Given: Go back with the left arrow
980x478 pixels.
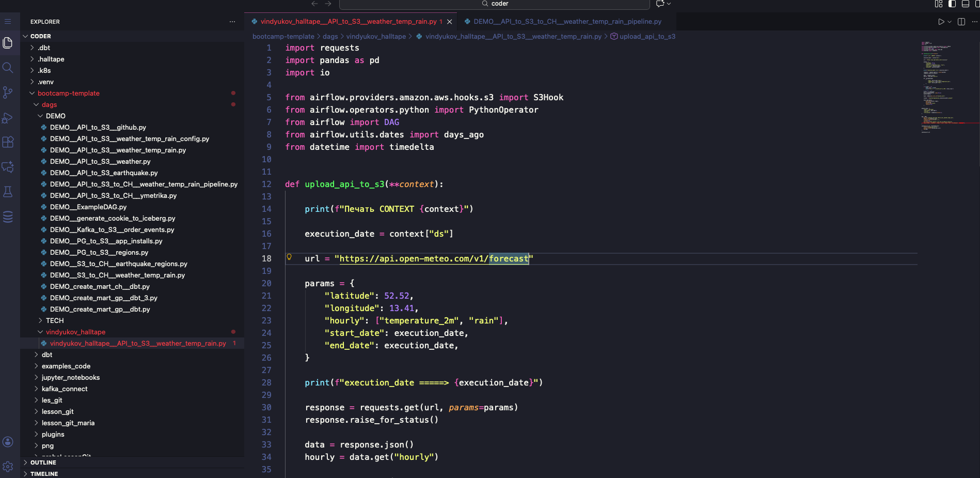Looking at the screenshot, I should pyautogui.click(x=314, y=4).
